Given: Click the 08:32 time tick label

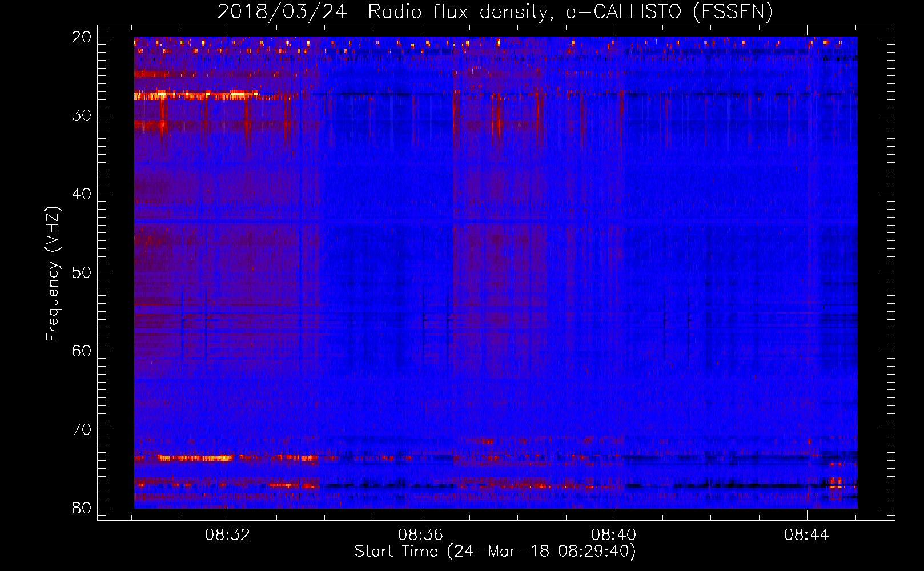Looking at the screenshot, I should [x=228, y=535].
